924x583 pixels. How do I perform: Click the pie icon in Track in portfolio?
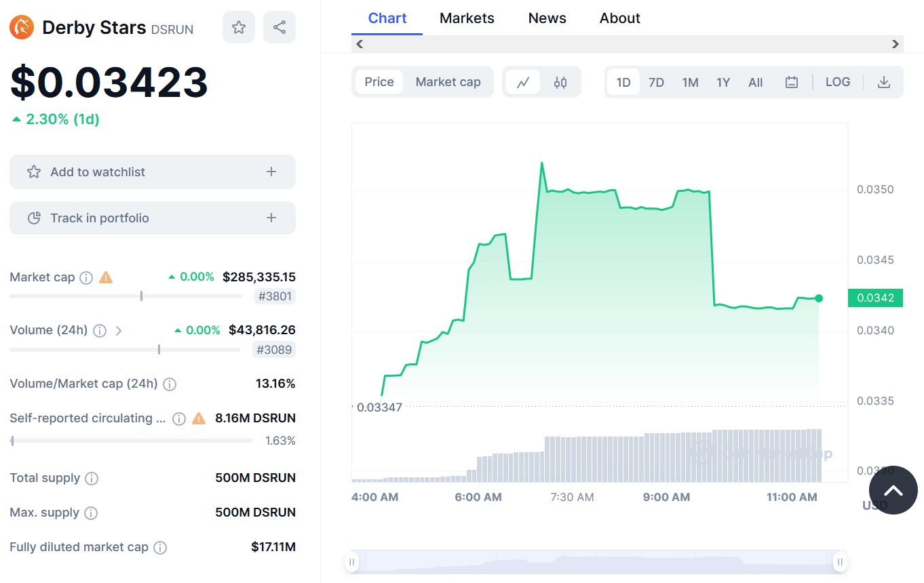[x=34, y=218]
